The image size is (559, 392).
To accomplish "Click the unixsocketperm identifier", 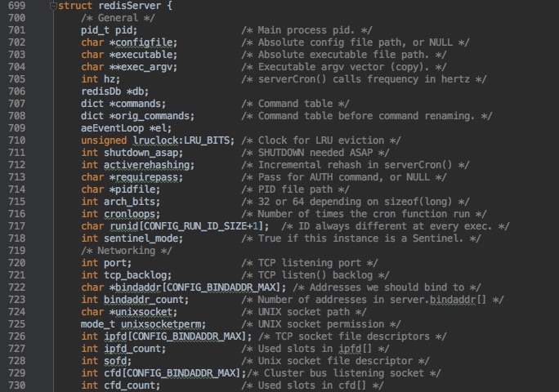I will [x=161, y=324].
